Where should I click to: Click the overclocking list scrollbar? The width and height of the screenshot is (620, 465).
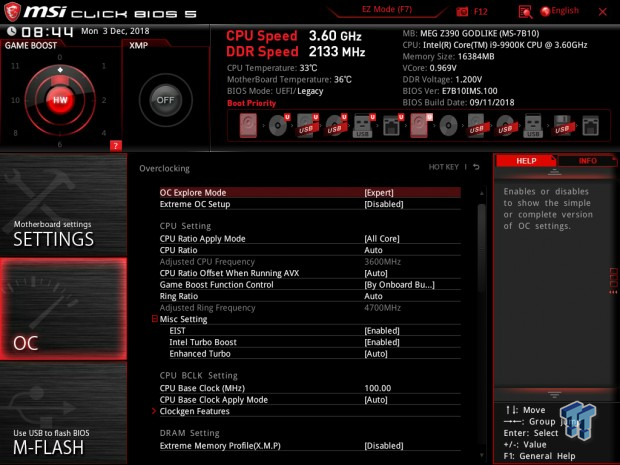(481, 248)
